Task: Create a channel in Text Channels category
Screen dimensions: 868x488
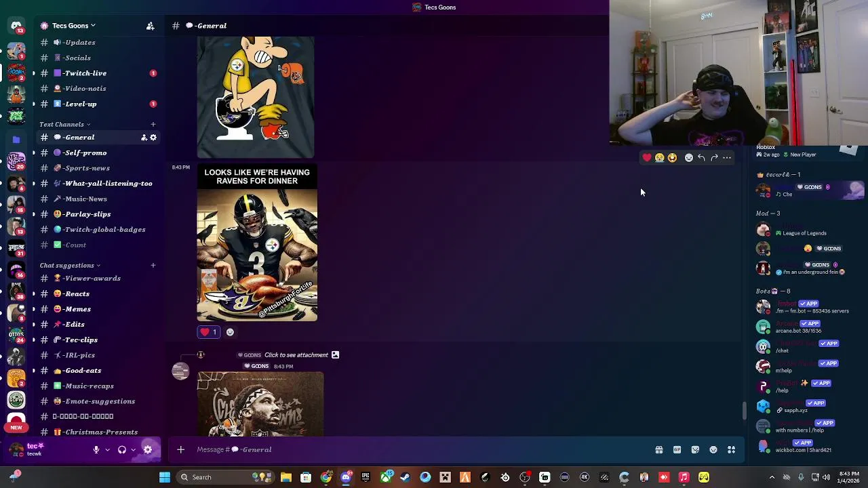Action: coord(153,124)
